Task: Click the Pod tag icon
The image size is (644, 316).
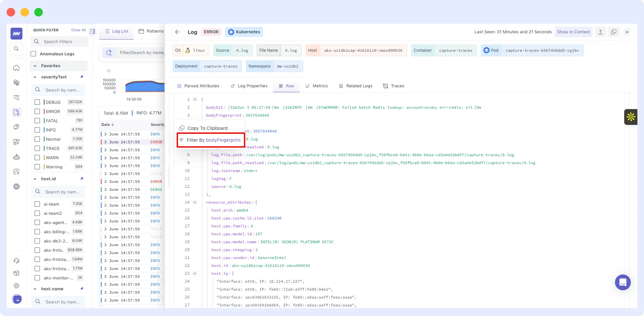Action: (x=486, y=50)
